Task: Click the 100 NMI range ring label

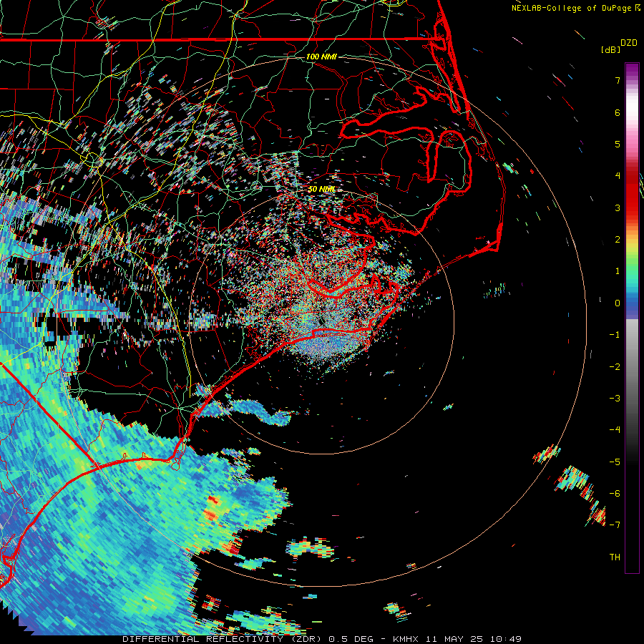Action: (x=321, y=57)
